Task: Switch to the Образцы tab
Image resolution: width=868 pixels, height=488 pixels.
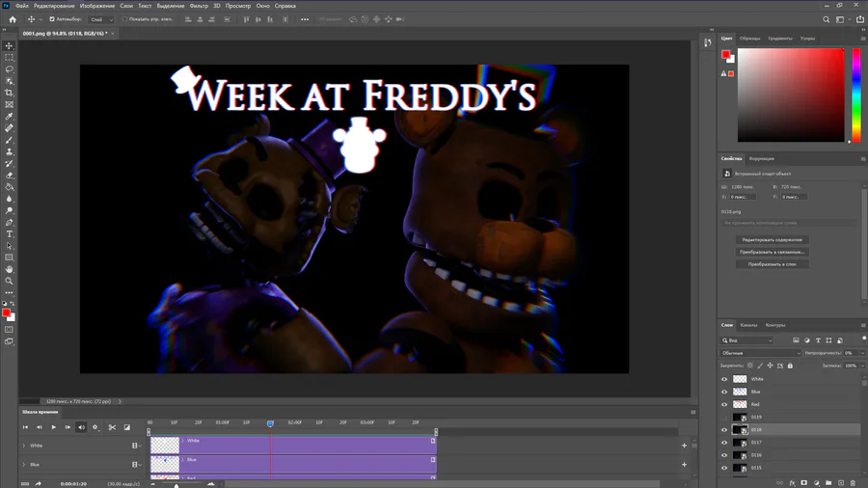Action: tap(749, 39)
